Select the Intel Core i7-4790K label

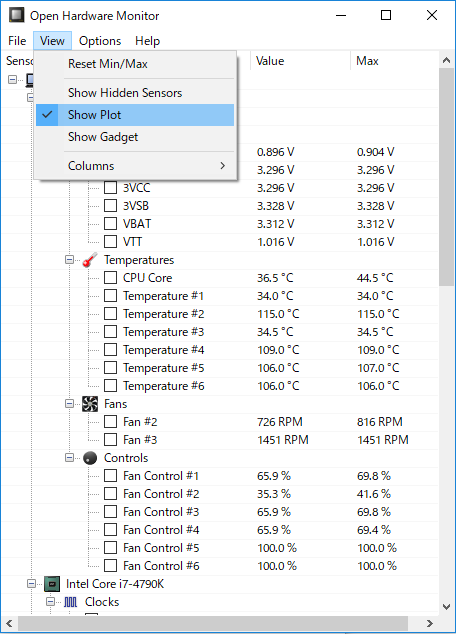115,584
